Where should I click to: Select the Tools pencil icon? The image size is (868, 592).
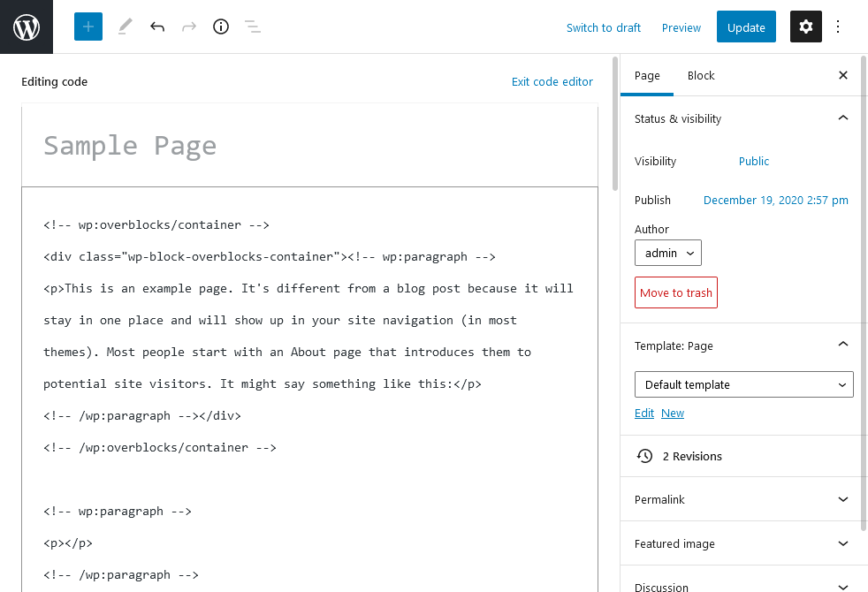point(126,27)
